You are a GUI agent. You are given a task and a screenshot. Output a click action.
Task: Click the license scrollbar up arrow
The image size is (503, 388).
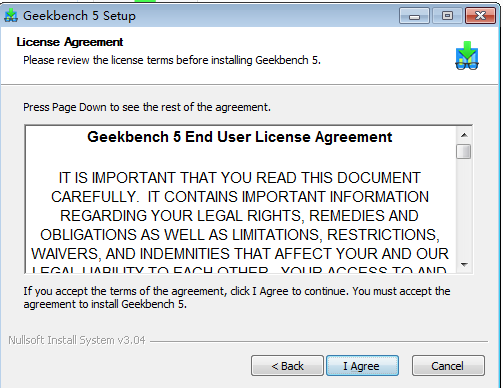[x=464, y=135]
